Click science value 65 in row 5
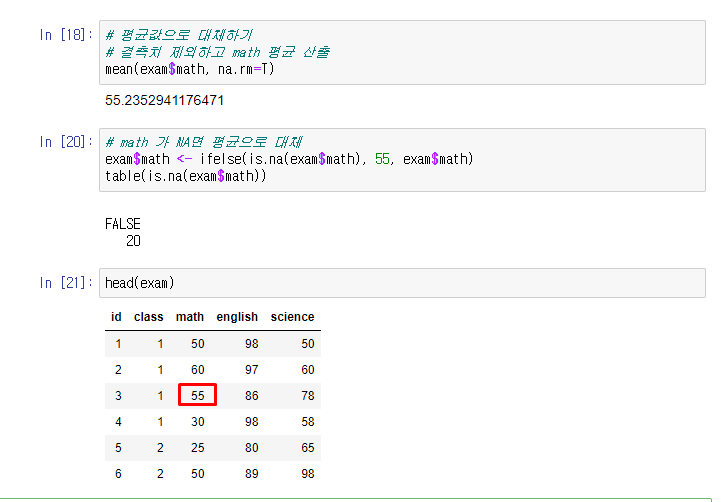The image size is (721, 502). (x=308, y=448)
